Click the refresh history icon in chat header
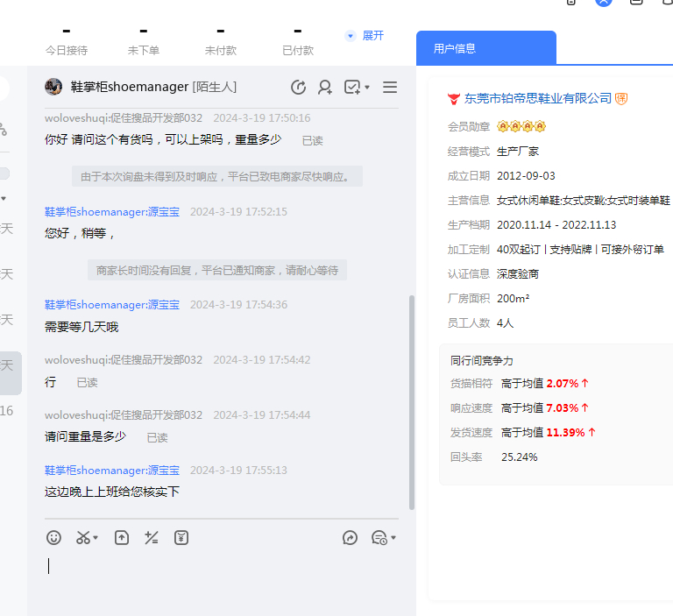Screen dimensions: 673x616 point(298,87)
